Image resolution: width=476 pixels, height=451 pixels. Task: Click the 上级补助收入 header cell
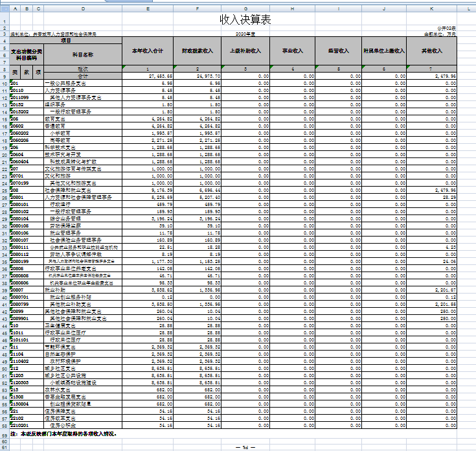pos(245,51)
